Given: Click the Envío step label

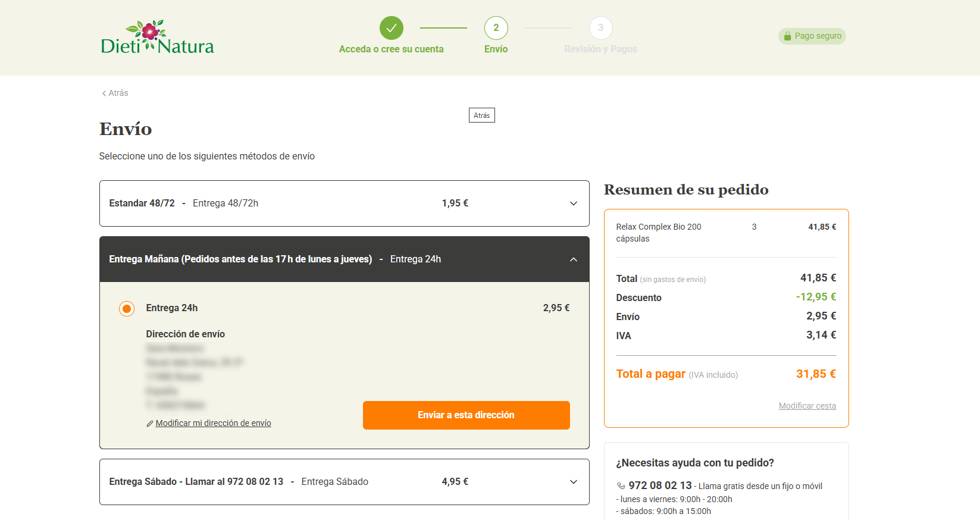Looking at the screenshot, I should click(x=496, y=49).
